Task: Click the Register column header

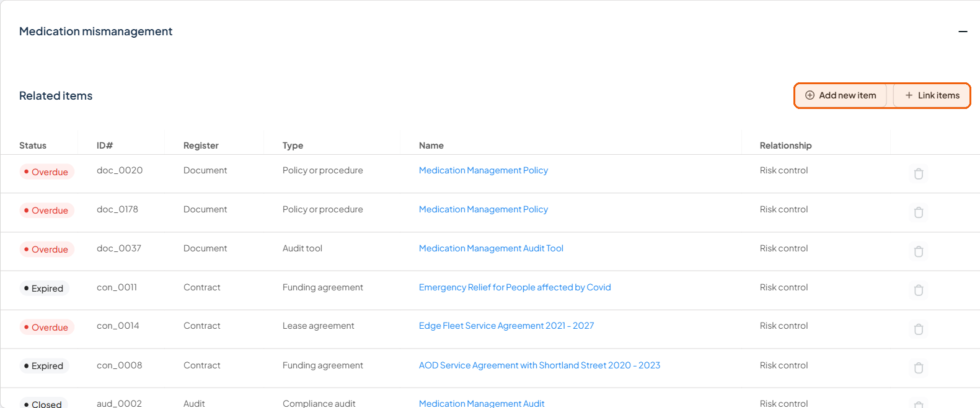Action: tap(201, 145)
